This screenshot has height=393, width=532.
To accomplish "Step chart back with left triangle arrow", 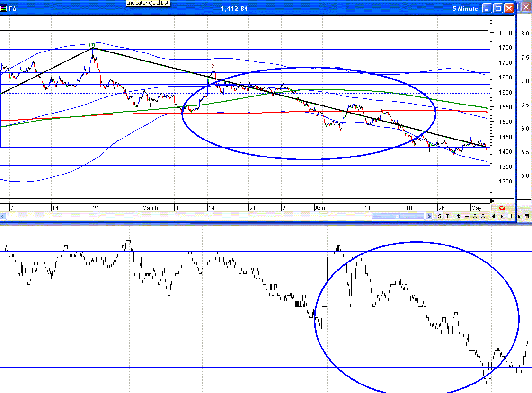I will click(x=494, y=216).
